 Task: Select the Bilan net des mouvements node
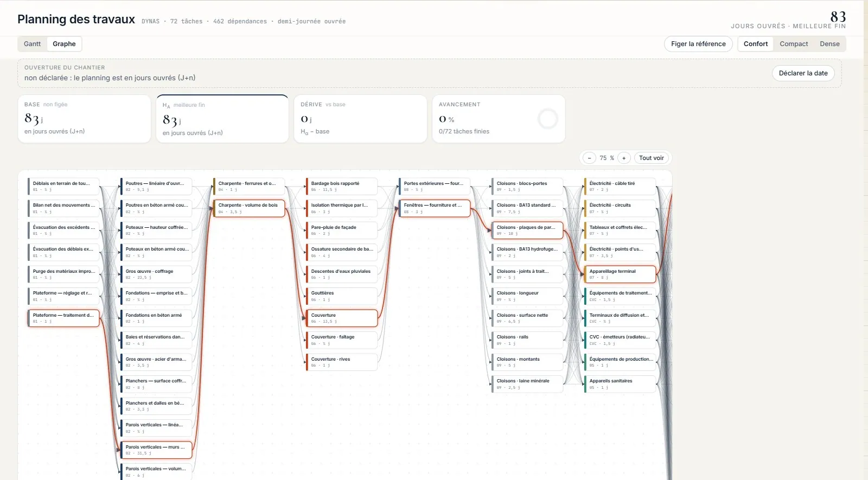click(63, 208)
